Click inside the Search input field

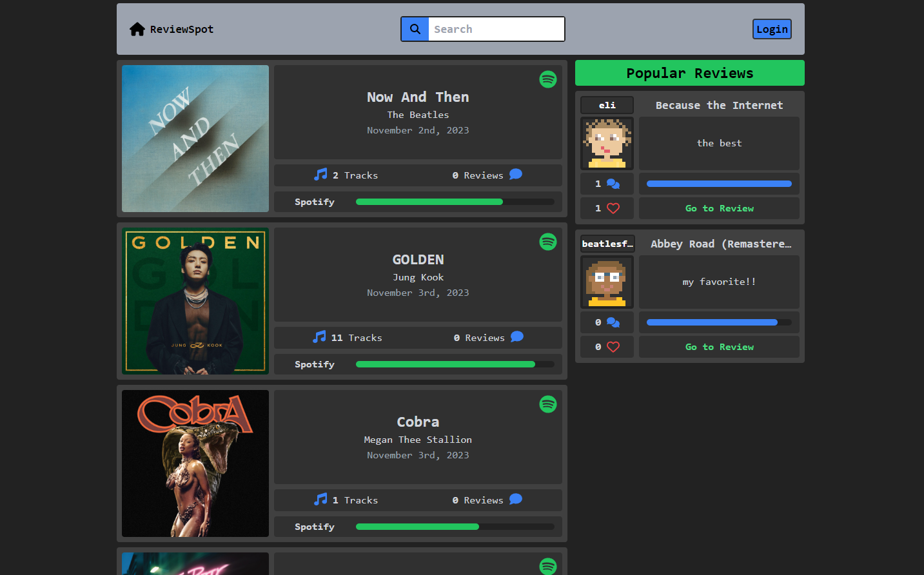[496, 29]
